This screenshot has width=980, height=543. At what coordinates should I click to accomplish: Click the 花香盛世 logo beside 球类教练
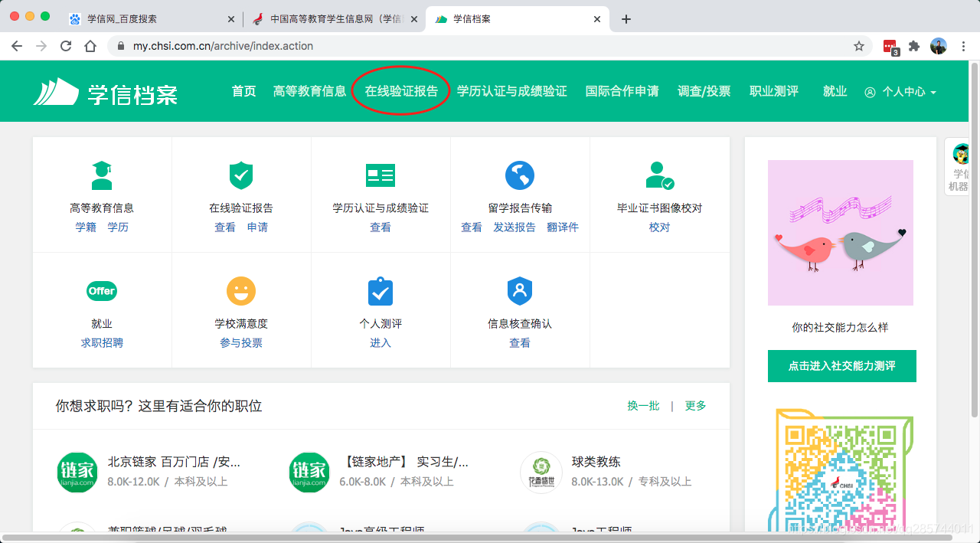pos(541,472)
